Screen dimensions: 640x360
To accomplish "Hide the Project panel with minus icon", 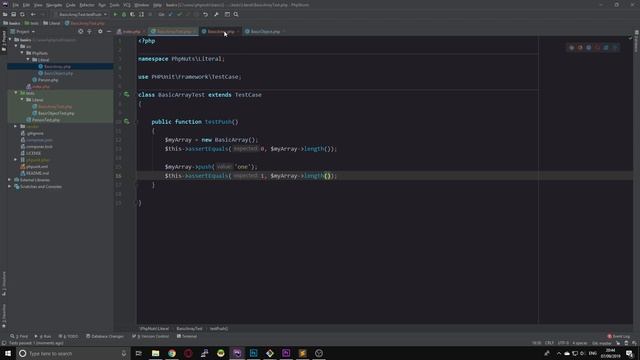I will click(x=109, y=31).
